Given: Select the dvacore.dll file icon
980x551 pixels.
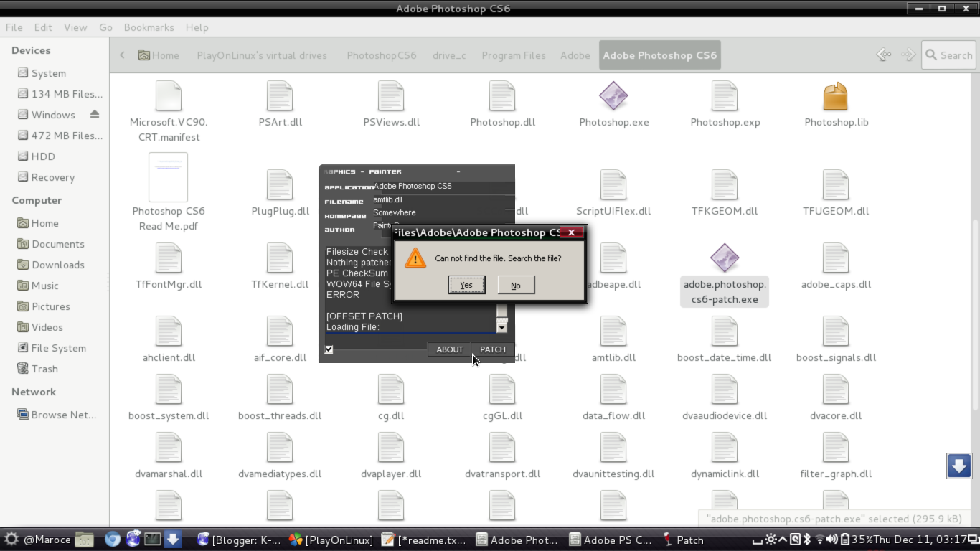Looking at the screenshot, I should pos(836,390).
